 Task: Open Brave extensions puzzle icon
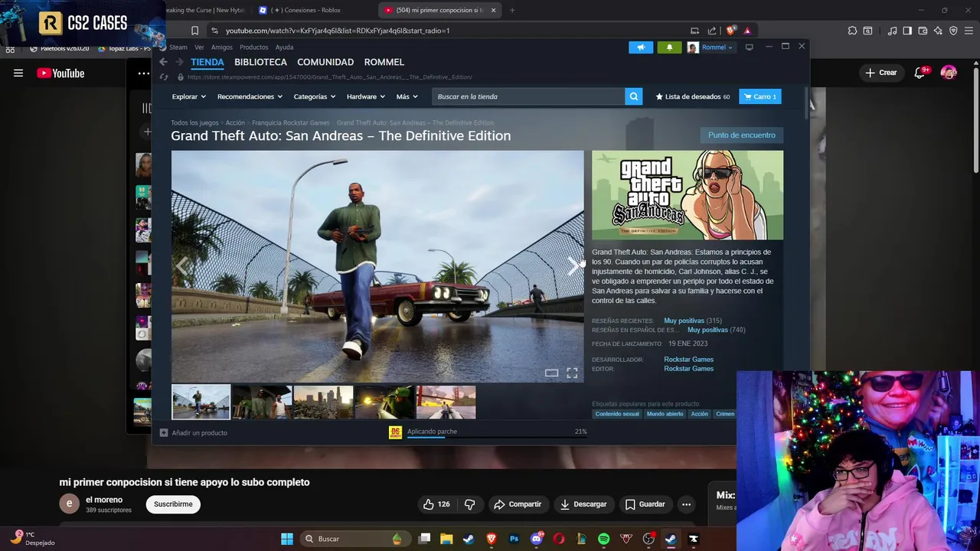coord(852,31)
